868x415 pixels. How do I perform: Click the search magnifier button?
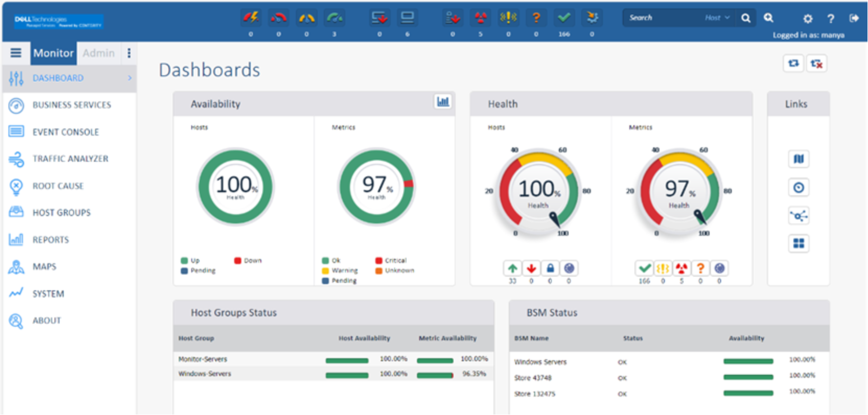pos(746,18)
